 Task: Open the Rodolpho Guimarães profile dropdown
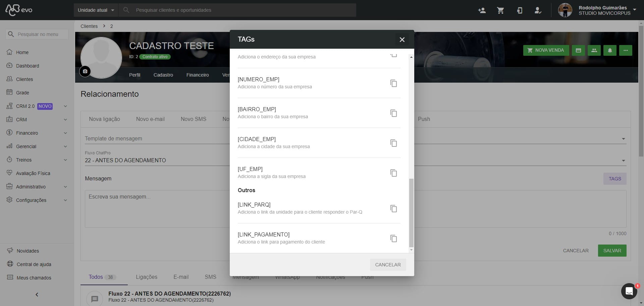click(634, 10)
